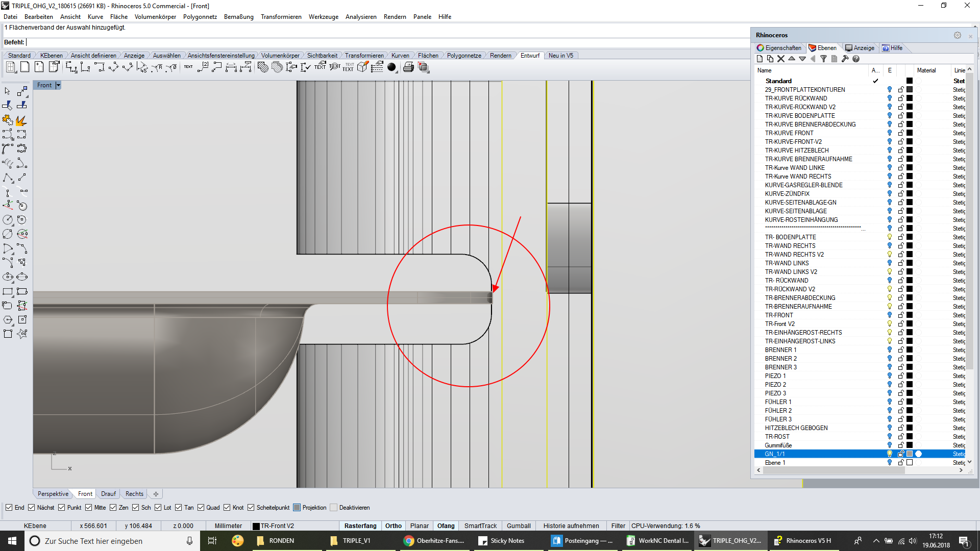Toggle the SmartTrack status bar button
The height and width of the screenshot is (551, 980).
tap(480, 526)
